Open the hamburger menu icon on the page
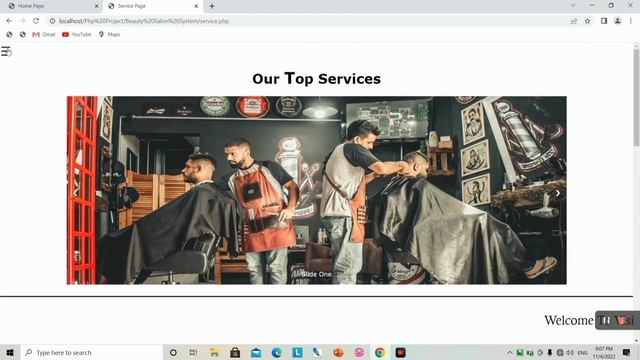Screen dimensions: 640x360 pyautogui.click(x=6, y=51)
